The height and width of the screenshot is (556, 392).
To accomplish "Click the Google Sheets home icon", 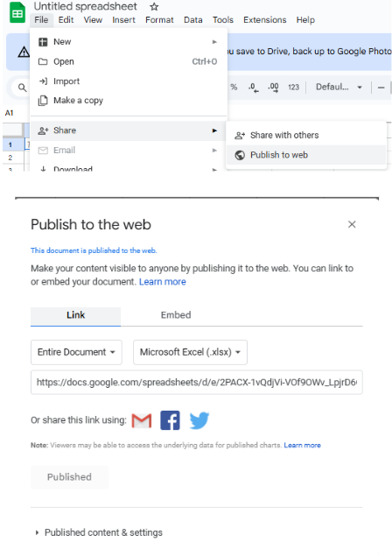I will pos(17,13).
